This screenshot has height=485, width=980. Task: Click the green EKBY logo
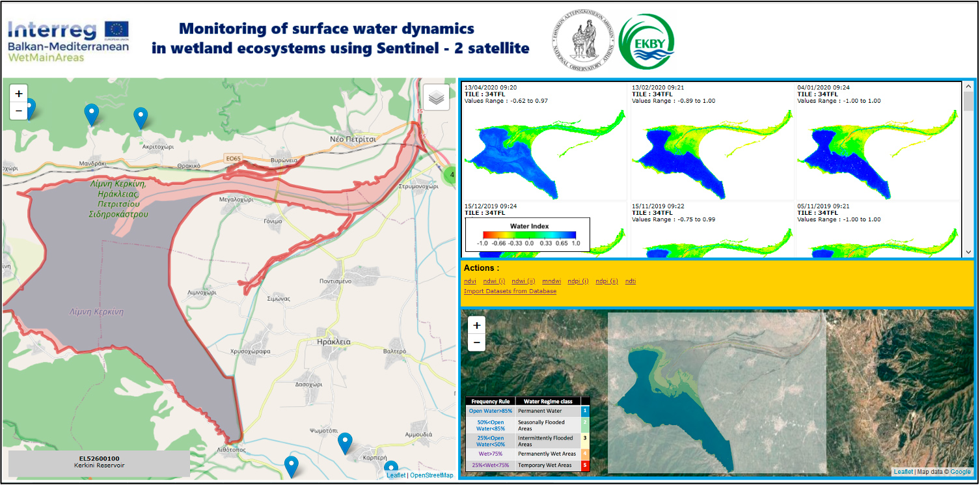[x=647, y=42]
